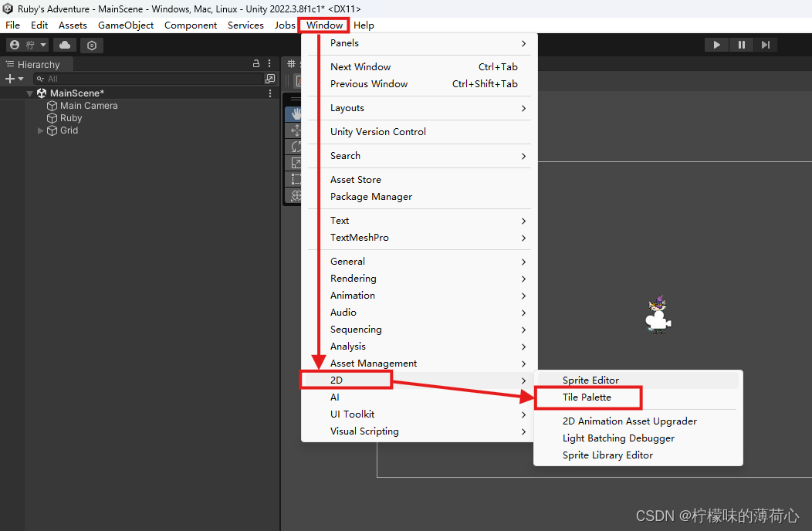Expand the Grid object in Hierarchy
The height and width of the screenshot is (531, 812).
pyautogui.click(x=40, y=130)
